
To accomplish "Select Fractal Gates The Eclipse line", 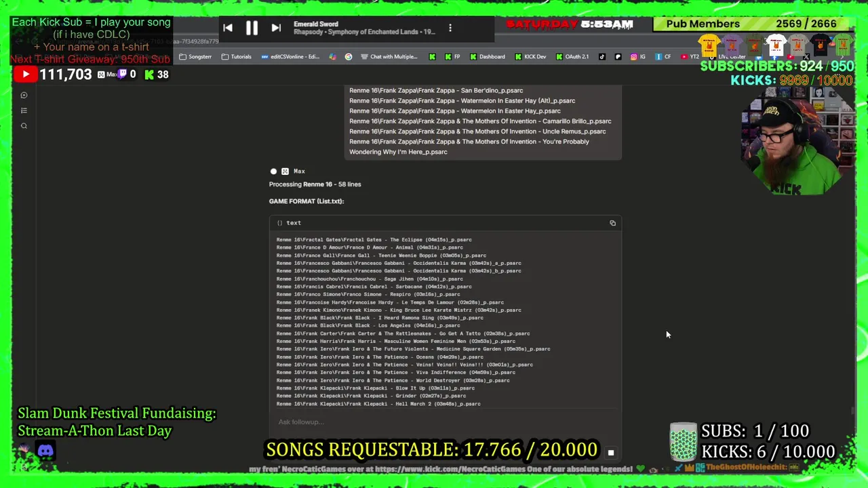I will point(374,240).
